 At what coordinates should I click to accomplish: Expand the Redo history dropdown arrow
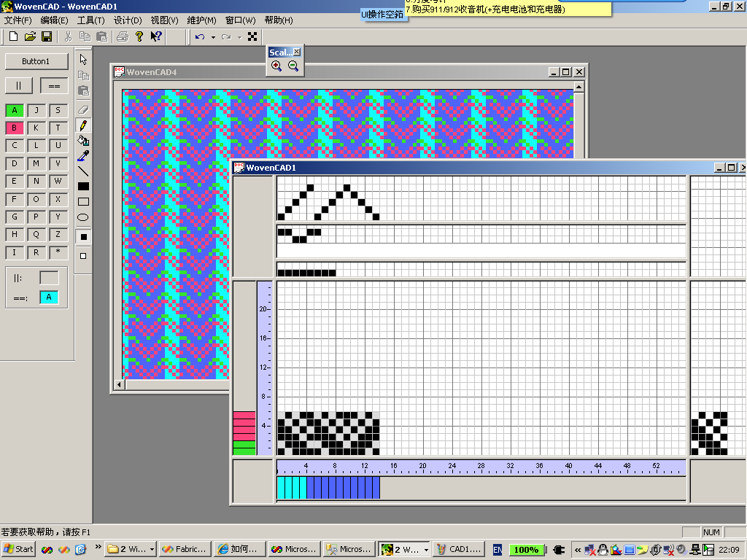click(x=239, y=37)
